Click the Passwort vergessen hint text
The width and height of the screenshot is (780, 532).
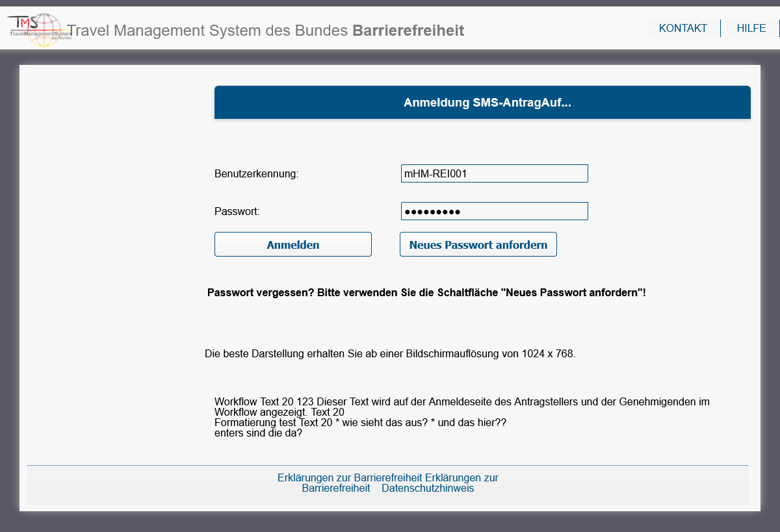[426, 293]
